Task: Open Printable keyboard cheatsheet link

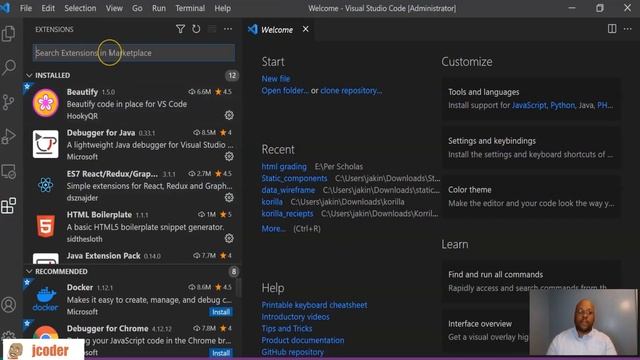Action: click(x=314, y=305)
